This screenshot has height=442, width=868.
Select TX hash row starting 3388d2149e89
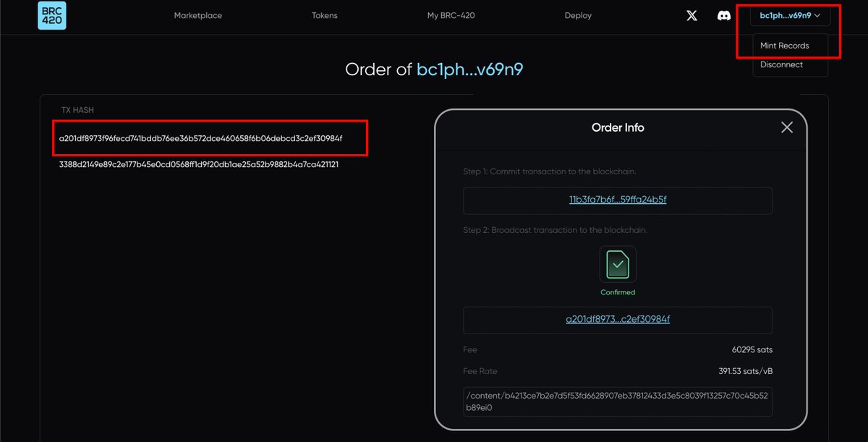[x=199, y=164]
